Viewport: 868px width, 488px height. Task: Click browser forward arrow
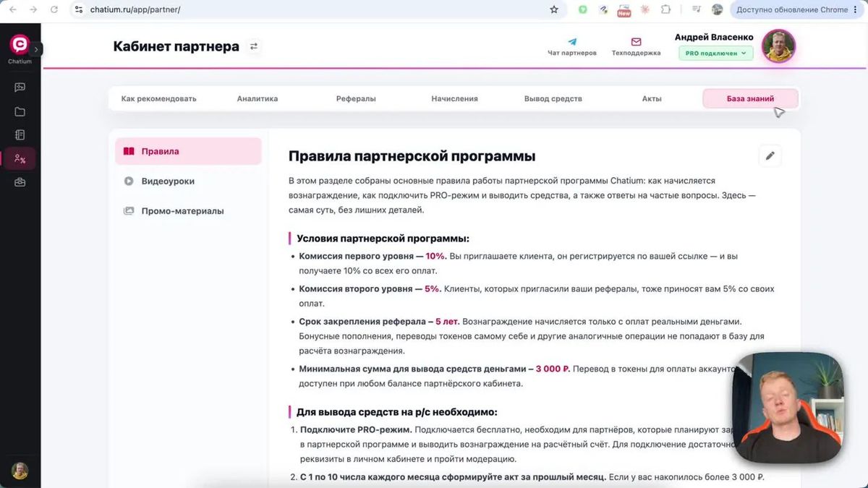33,9
